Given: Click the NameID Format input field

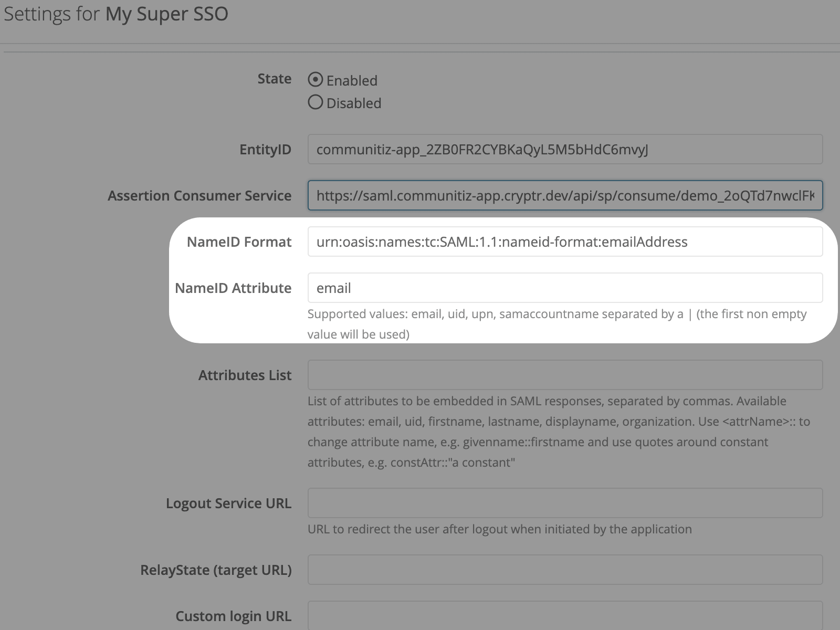Looking at the screenshot, I should click(x=565, y=241).
